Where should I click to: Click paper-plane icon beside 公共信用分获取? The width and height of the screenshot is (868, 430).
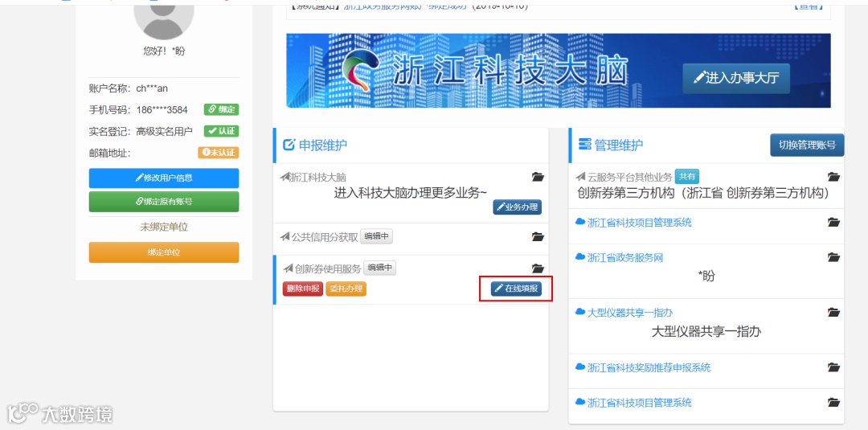285,237
